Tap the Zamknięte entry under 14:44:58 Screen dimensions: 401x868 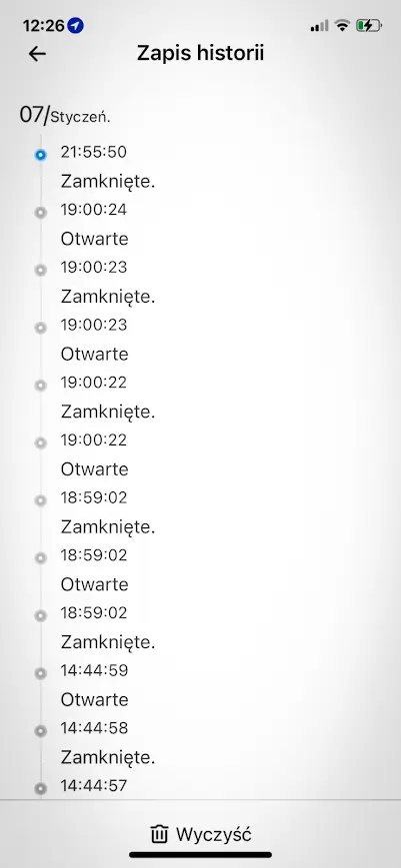pyautogui.click(x=108, y=757)
